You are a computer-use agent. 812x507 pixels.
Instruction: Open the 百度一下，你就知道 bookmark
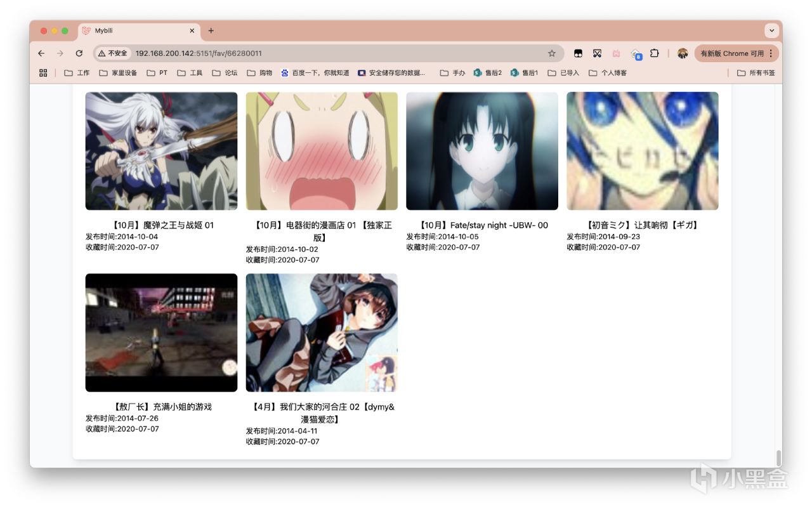(315, 73)
